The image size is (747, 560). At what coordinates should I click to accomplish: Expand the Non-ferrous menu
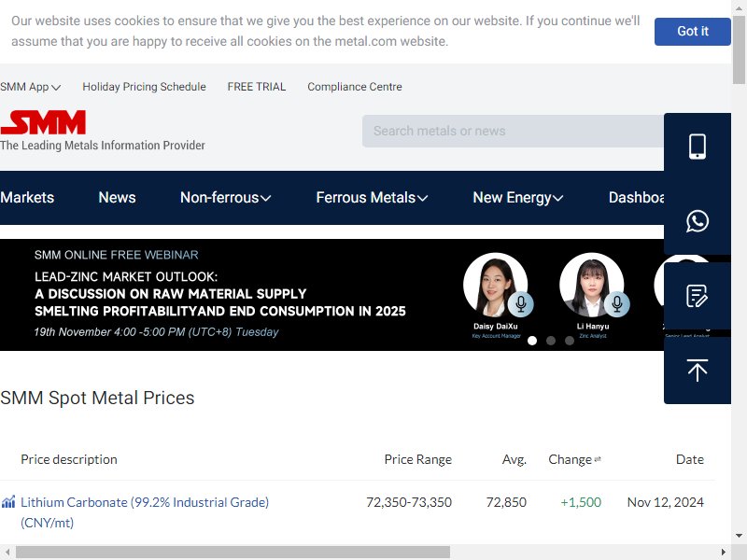pos(225,198)
